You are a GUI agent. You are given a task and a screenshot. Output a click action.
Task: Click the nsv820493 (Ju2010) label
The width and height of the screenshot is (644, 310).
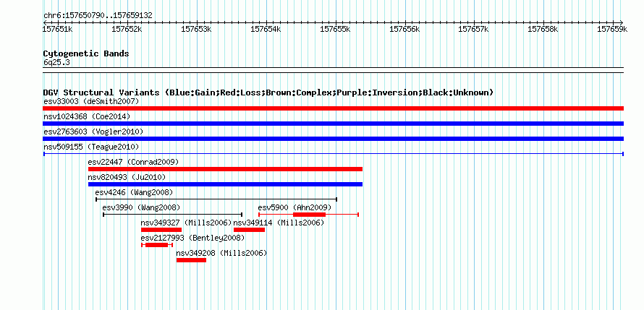tap(127, 177)
